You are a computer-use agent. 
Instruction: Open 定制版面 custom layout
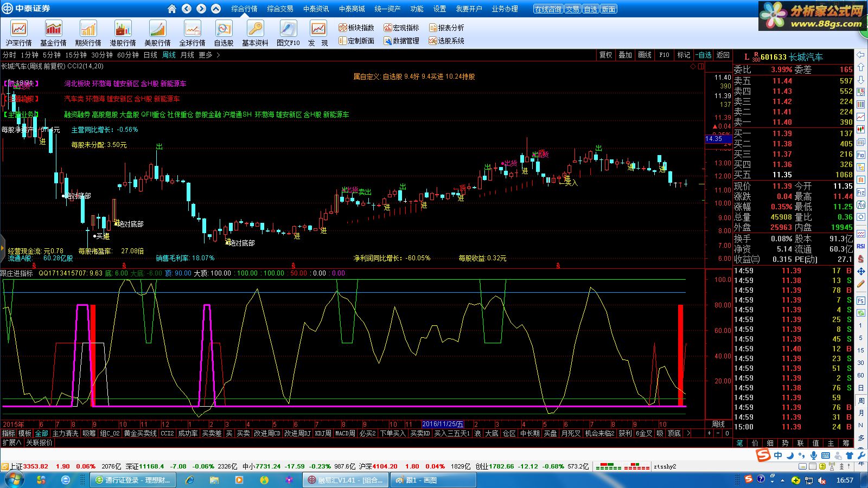point(356,41)
